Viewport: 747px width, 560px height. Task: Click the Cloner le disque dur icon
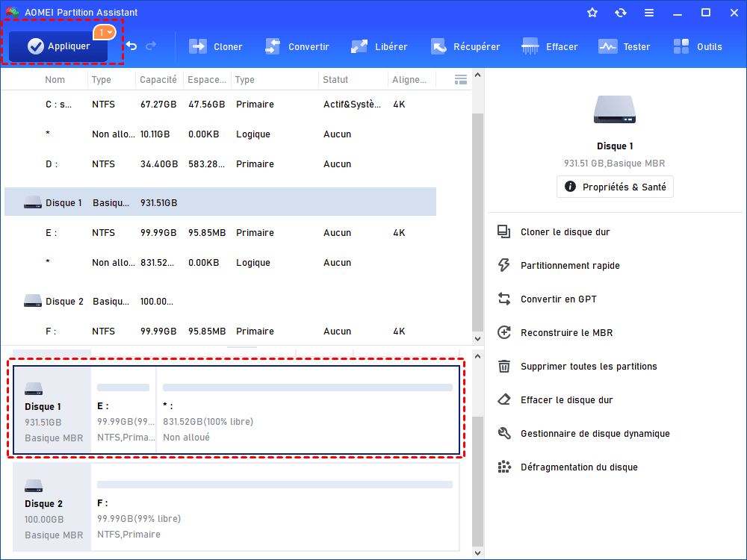point(504,232)
